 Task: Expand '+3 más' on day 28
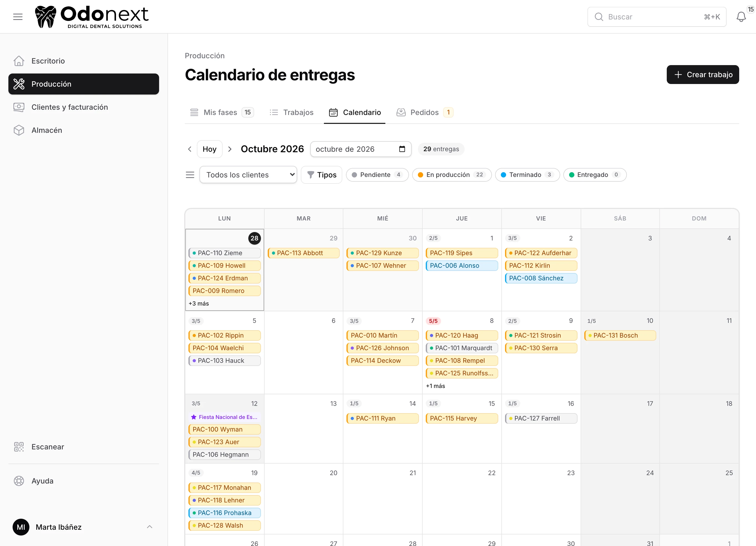point(199,303)
